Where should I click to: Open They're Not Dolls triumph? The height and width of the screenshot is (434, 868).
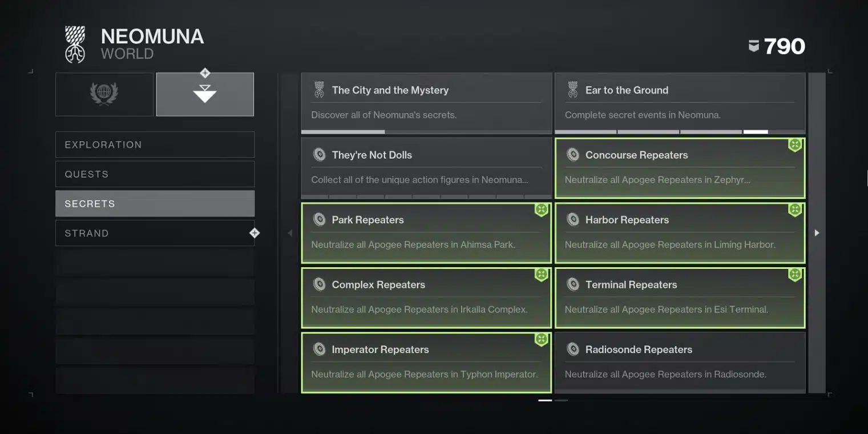tap(426, 168)
